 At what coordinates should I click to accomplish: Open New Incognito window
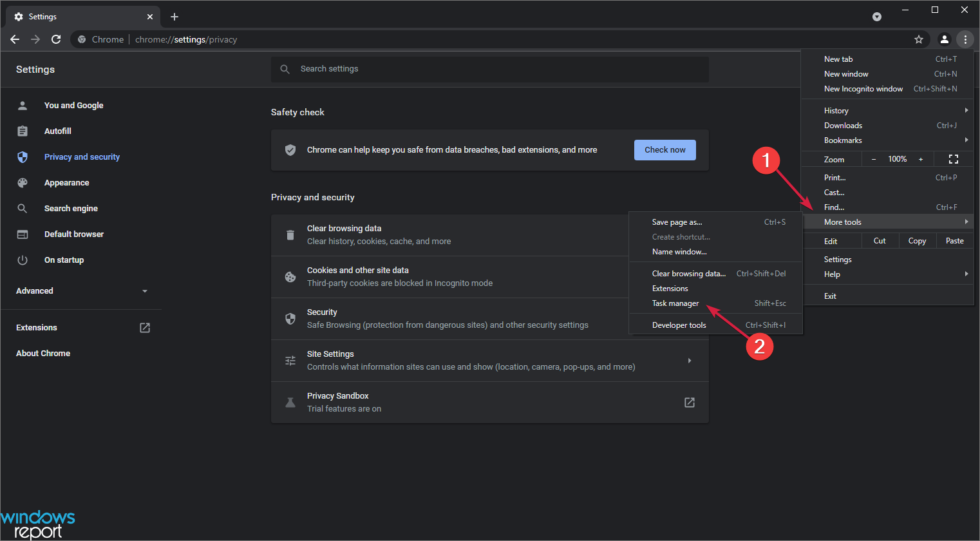(888, 89)
